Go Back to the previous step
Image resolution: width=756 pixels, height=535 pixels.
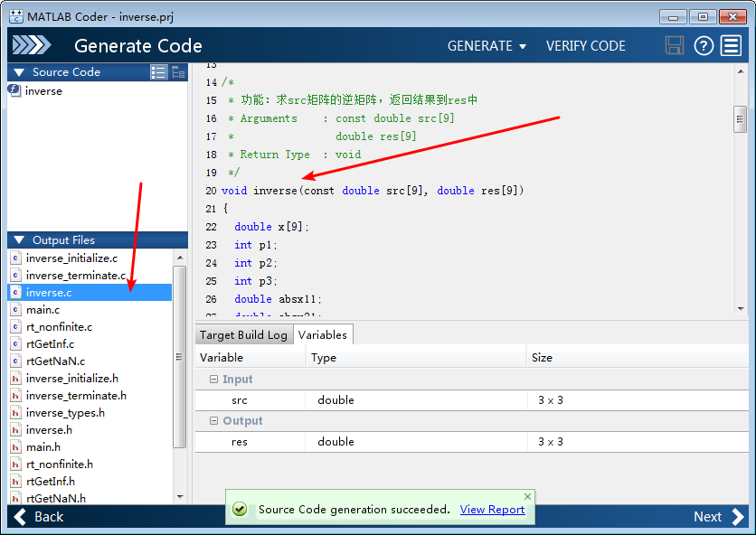[39, 517]
